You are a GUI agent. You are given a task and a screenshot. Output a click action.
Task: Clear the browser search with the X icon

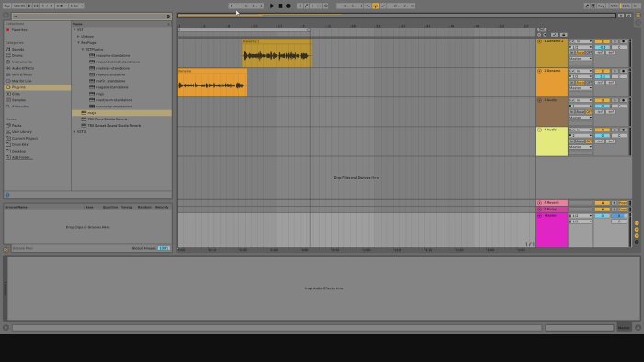coord(168,17)
